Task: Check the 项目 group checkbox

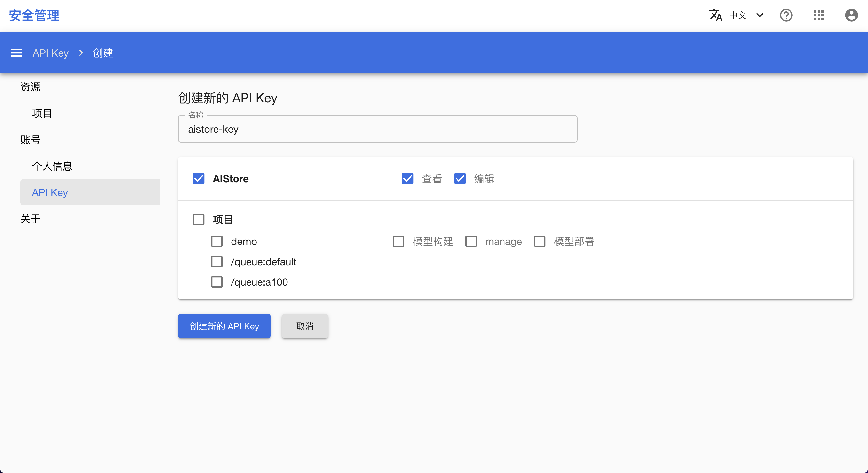Action: pyautogui.click(x=199, y=219)
